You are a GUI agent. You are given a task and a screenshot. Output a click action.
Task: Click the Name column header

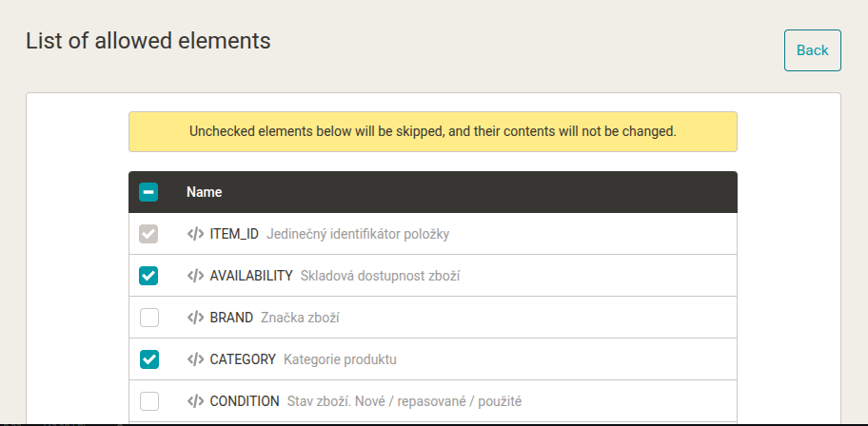(204, 192)
